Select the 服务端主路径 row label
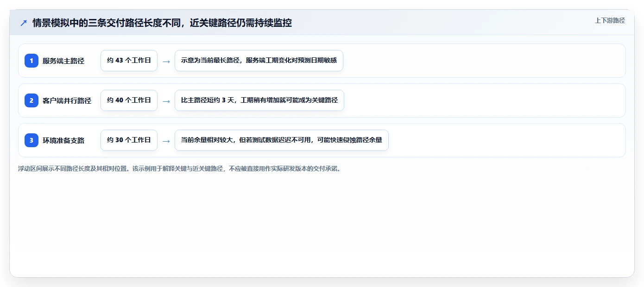 [63, 61]
